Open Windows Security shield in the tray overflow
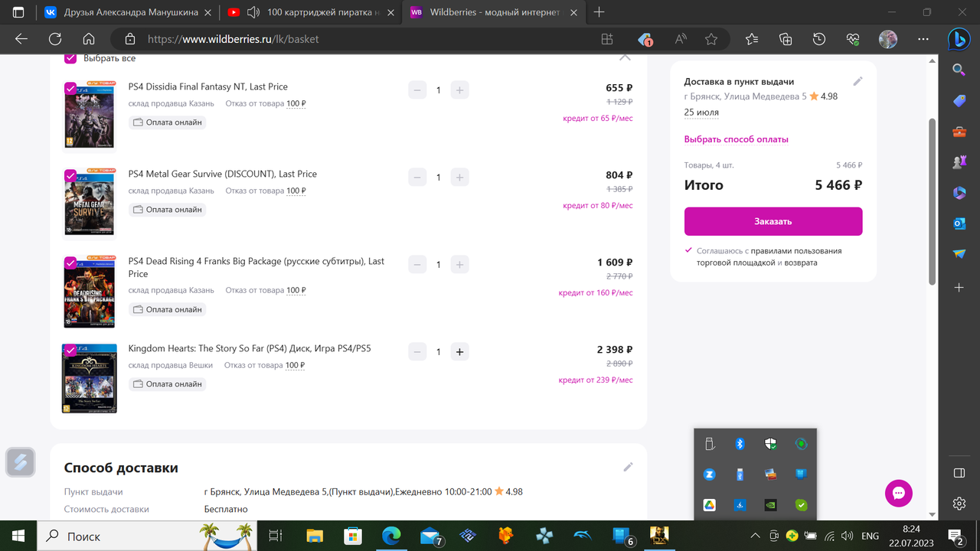Image resolution: width=980 pixels, height=551 pixels. click(771, 444)
